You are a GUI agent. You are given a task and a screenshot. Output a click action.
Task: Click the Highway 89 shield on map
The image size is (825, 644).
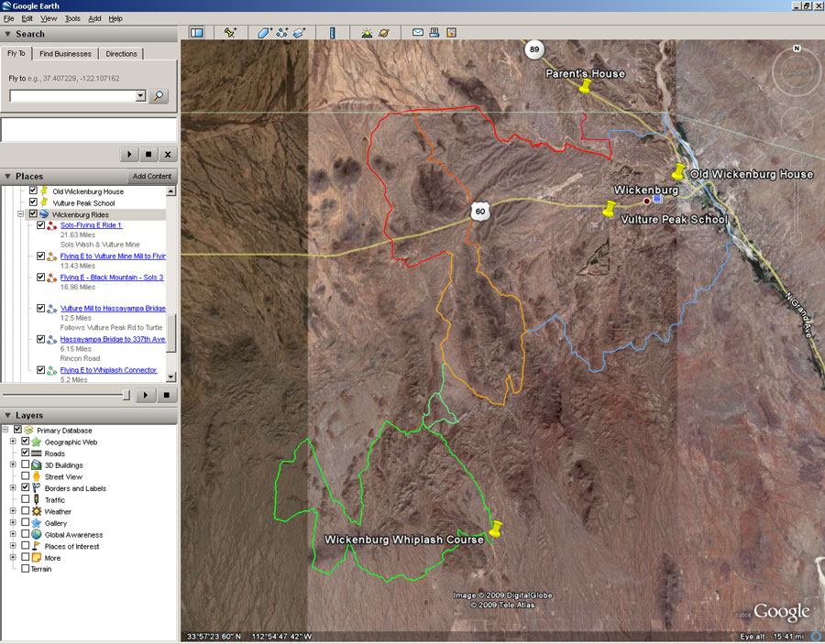coord(534,49)
